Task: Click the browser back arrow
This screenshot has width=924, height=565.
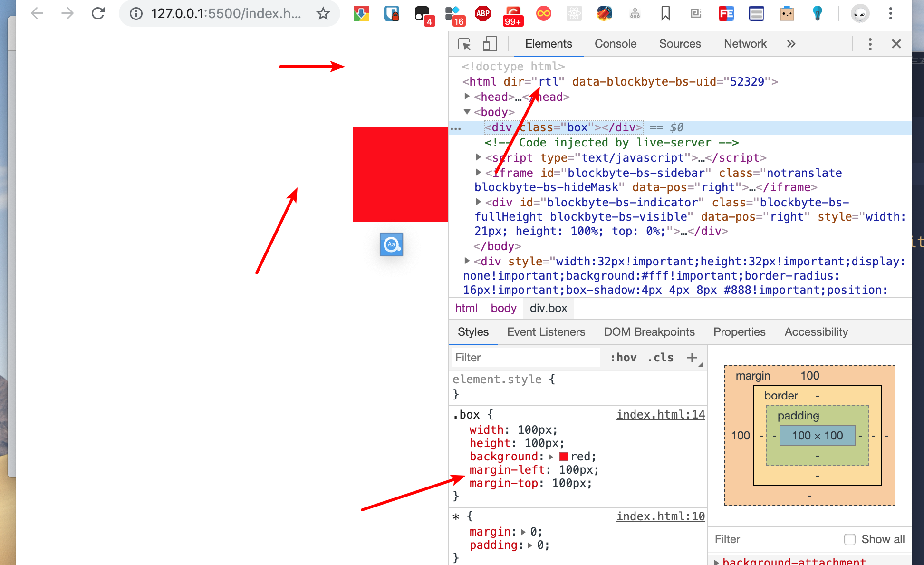Action: [37, 13]
